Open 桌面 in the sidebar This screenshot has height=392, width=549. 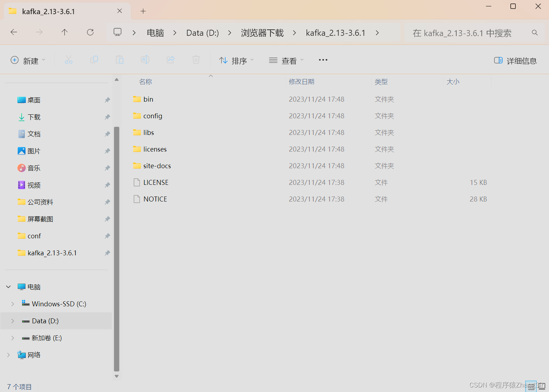click(x=34, y=100)
